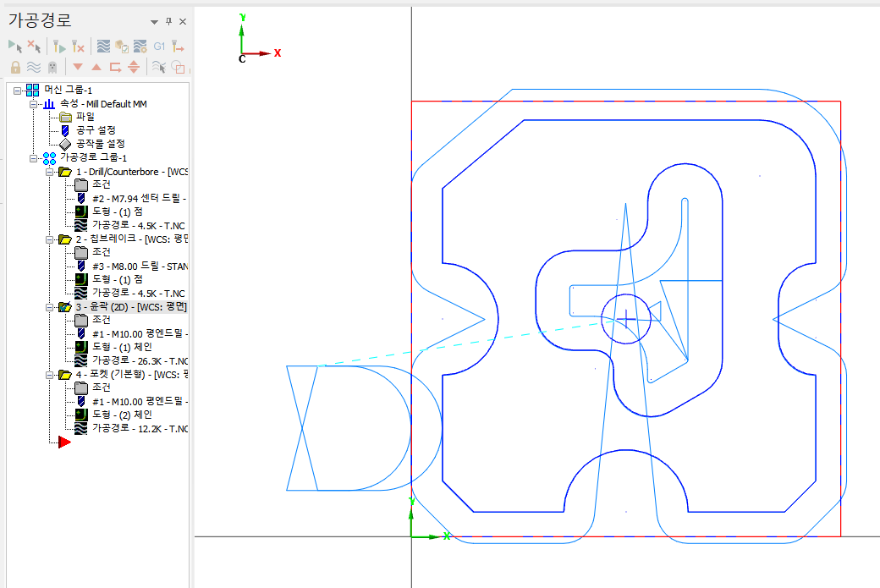This screenshot has width=880, height=588.
Task: Open #1 - M10.00 평엔드밀 under 윤곽 (2D)
Action: coord(140,333)
